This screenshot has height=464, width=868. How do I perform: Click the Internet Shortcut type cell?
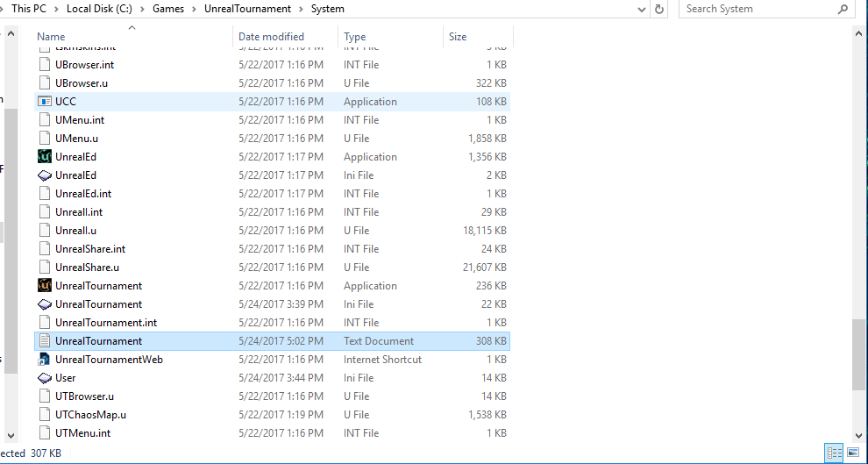tap(382, 360)
